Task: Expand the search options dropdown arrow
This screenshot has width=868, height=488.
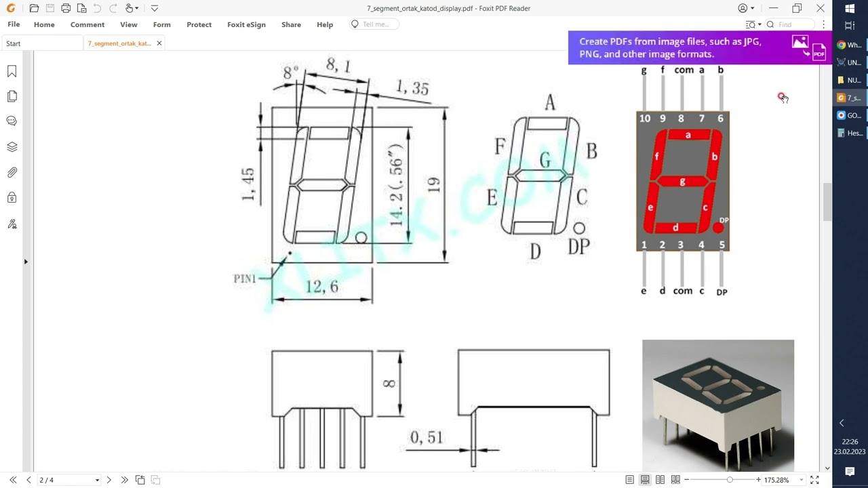Action: tap(759, 24)
